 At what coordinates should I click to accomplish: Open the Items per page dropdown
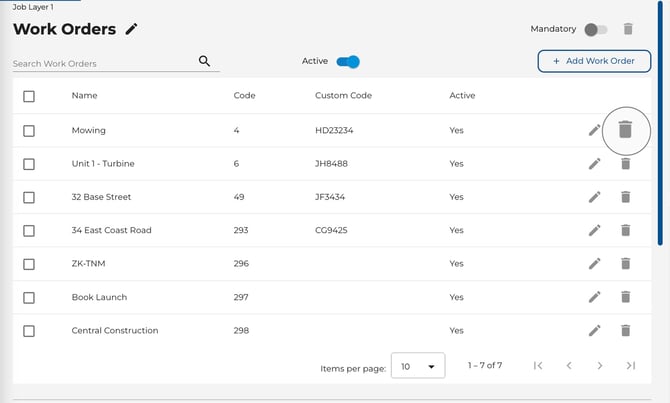(x=417, y=366)
